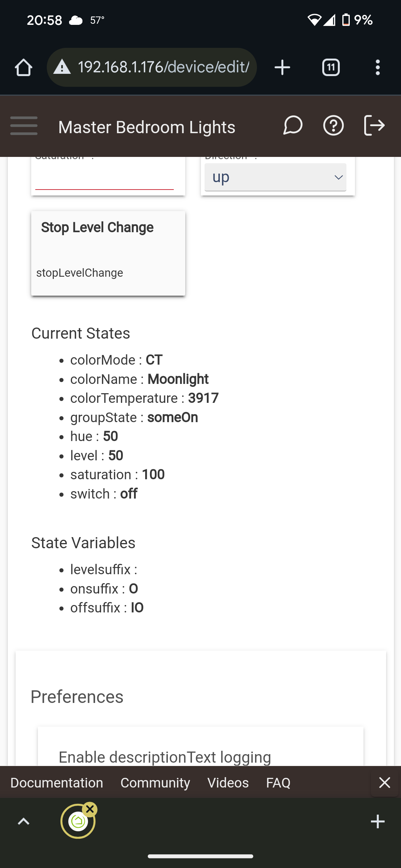Open the Videos link
Image resolution: width=401 pixels, height=868 pixels.
(x=228, y=783)
